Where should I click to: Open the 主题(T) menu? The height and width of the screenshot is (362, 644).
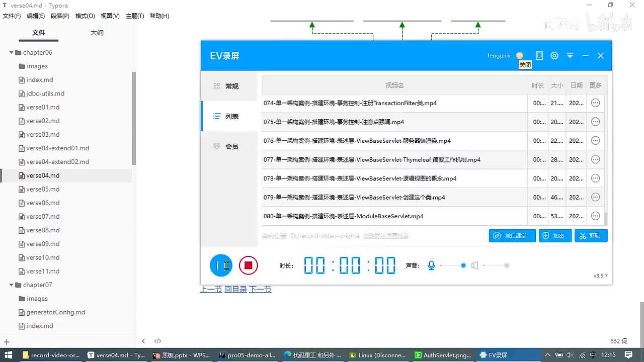tap(135, 16)
